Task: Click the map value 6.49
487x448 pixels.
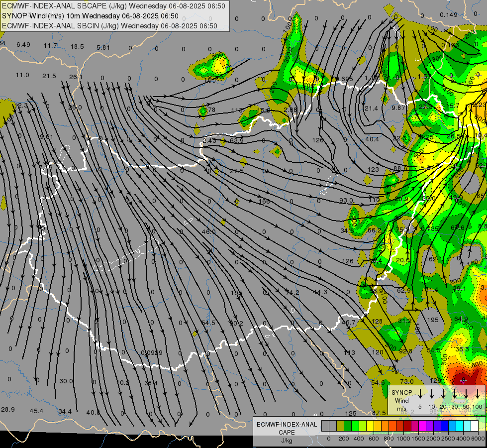Action: [23, 45]
